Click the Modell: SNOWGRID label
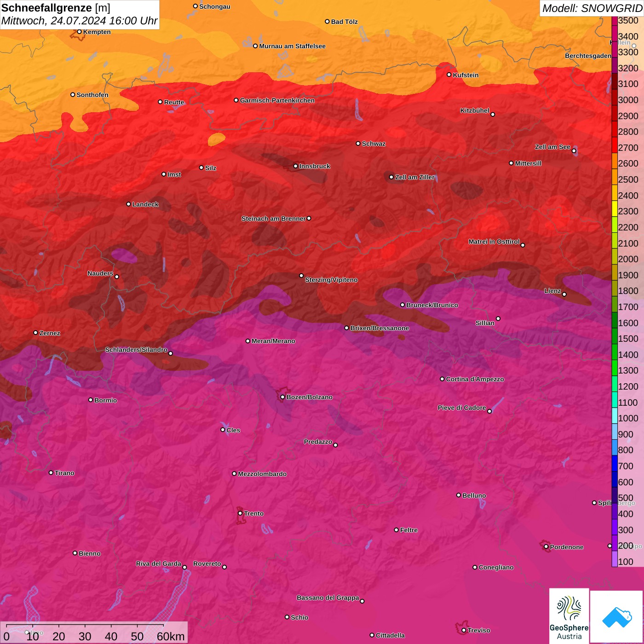 point(592,8)
